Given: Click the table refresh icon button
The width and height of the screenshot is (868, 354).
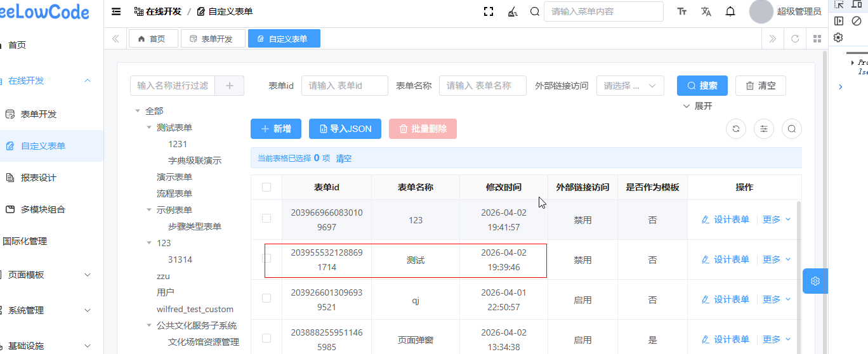Looking at the screenshot, I should click(x=736, y=129).
